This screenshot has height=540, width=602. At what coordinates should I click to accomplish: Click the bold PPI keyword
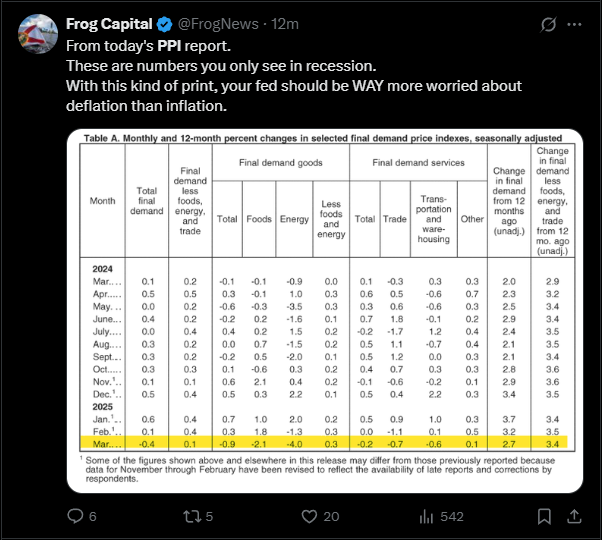(169, 46)
